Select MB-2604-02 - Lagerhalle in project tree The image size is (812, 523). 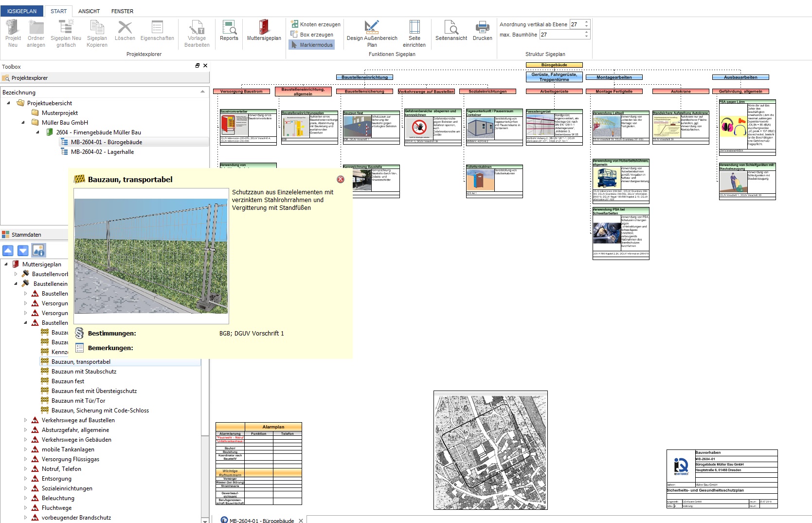pos(102,152)
